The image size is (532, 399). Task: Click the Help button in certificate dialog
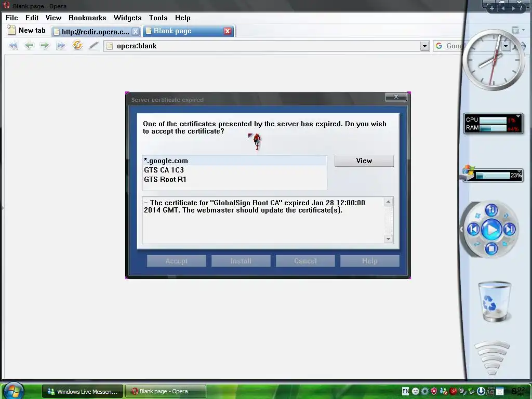point(369,261)
